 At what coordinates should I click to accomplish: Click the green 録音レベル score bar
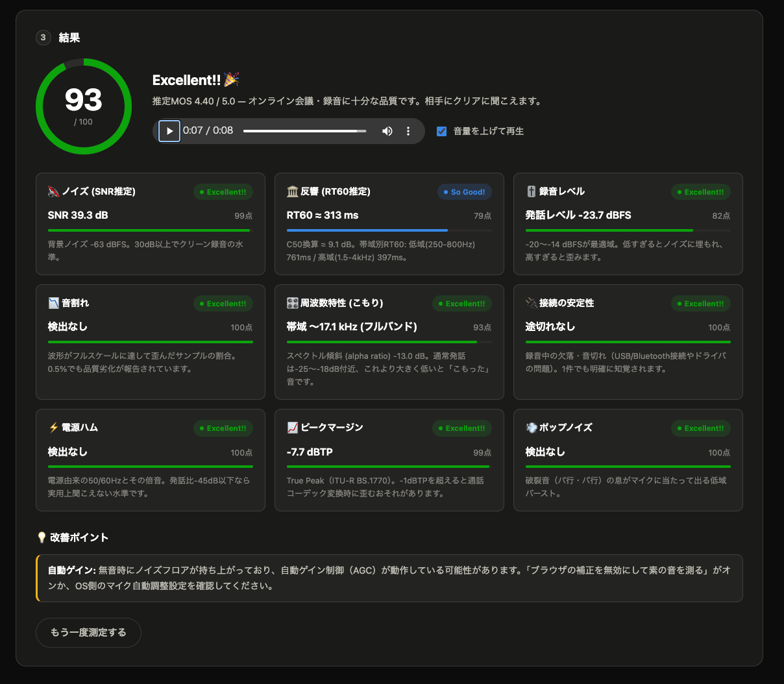(609, 230)
